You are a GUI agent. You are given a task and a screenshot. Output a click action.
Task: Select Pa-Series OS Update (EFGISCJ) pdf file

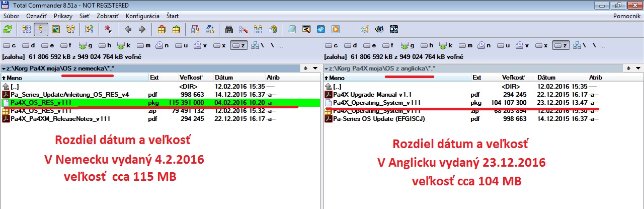coord(483,118)
